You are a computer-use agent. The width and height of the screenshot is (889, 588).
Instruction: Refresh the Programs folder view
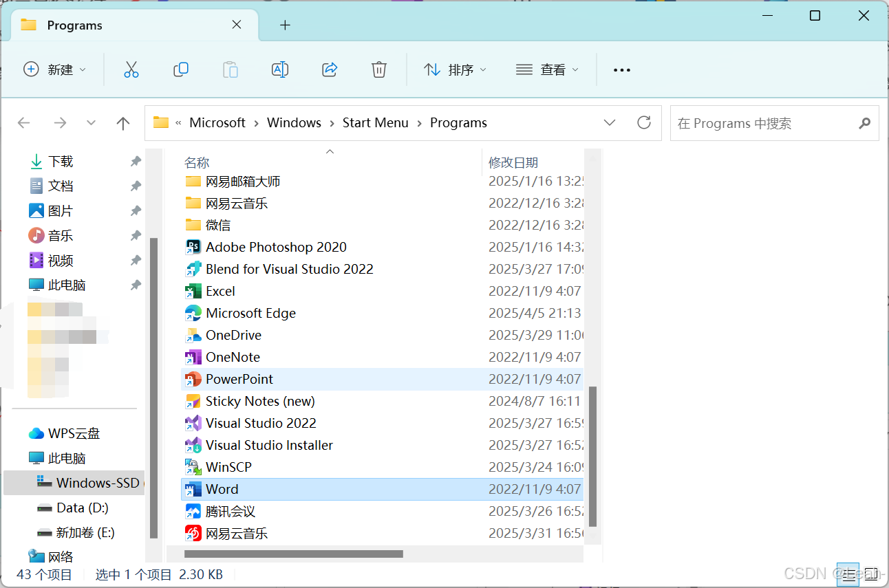click(644, 122)
